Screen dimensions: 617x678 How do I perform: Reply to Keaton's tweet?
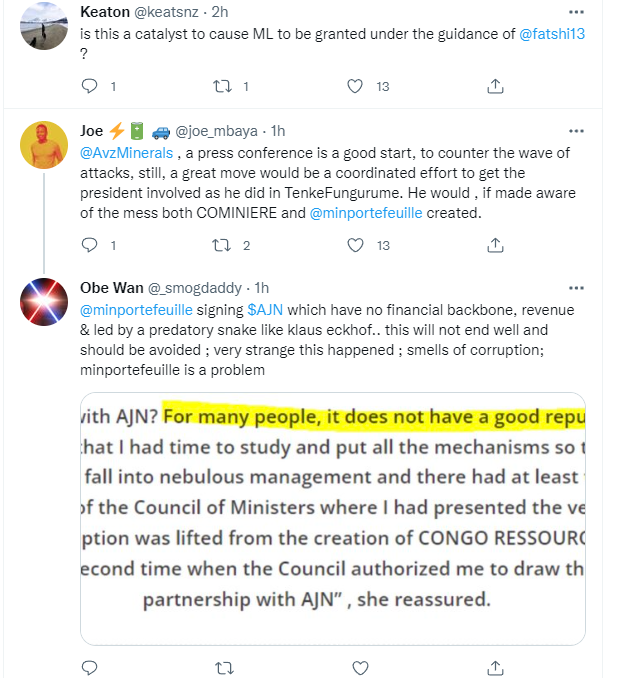tap(89, 87)
